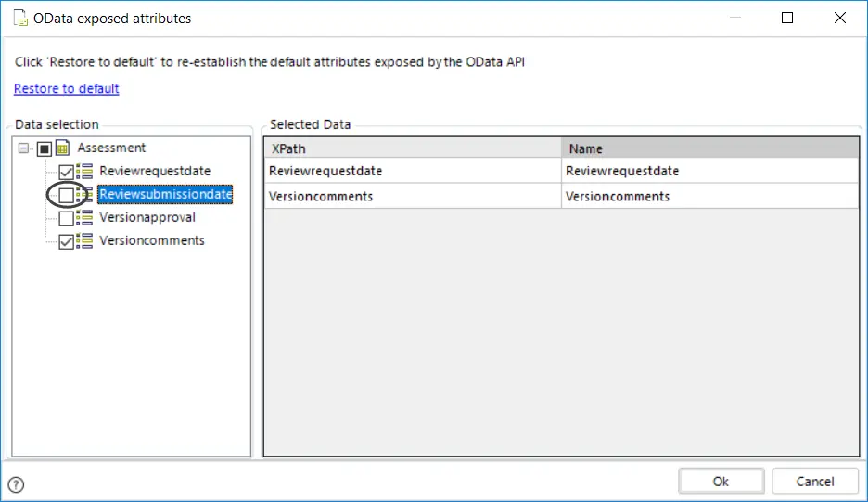This screenshot has width=868, height=502.
Task: Uncheck the Reviewrequestdate checkbox
Action: (x=67, y=172)
